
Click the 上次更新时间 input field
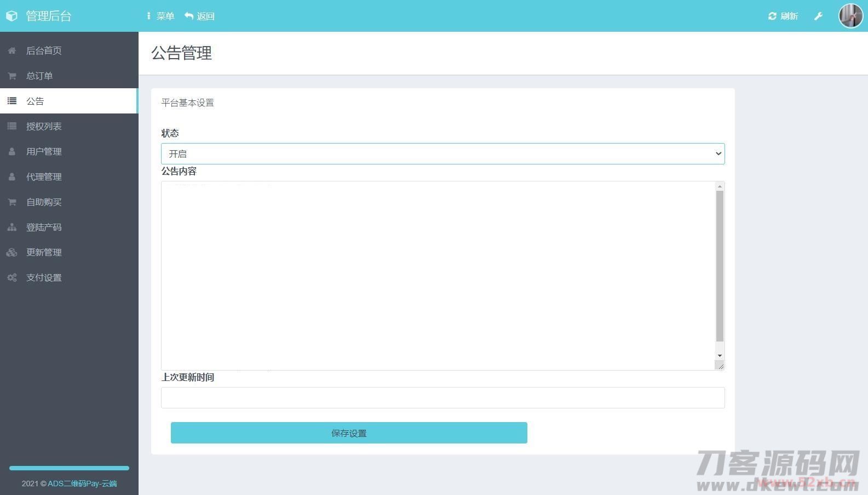click(442, 397)
